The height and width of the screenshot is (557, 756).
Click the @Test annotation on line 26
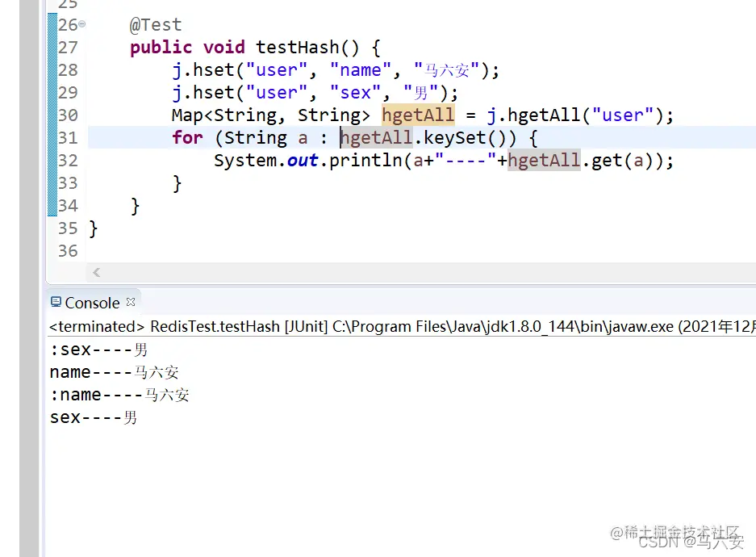[156, 24]
